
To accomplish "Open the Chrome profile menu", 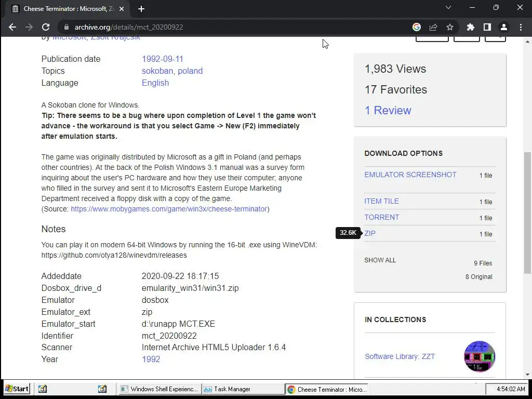I will point(504,27).
